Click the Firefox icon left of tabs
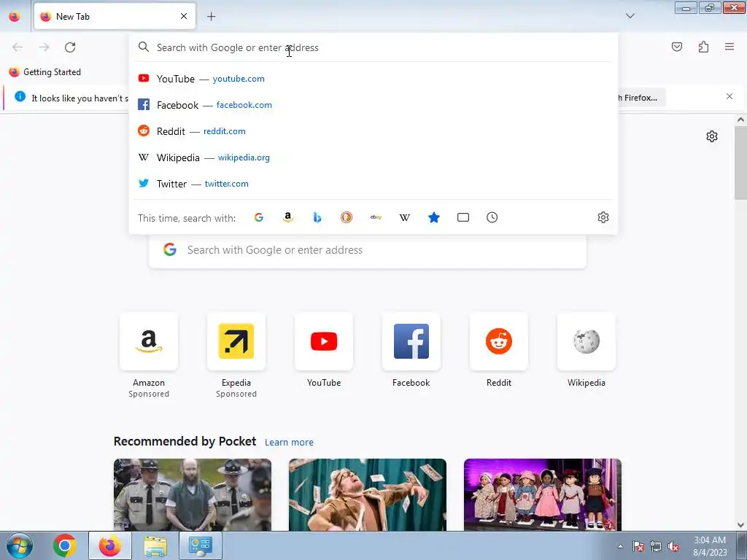Screen dimensions: 747x560 (x=15, y=16)
